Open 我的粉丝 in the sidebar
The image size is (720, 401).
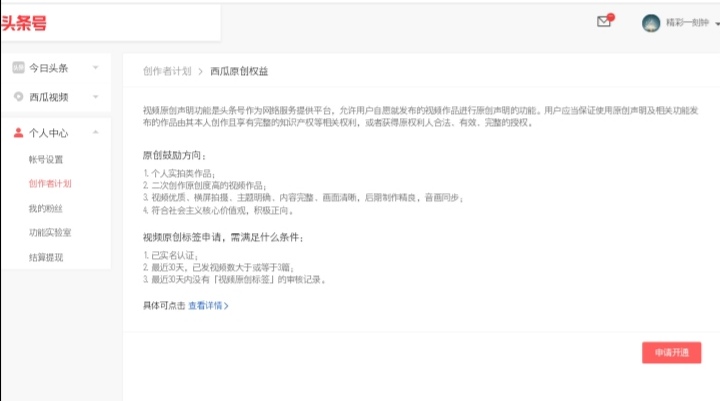pyautogui.click(x=45, y=209)
